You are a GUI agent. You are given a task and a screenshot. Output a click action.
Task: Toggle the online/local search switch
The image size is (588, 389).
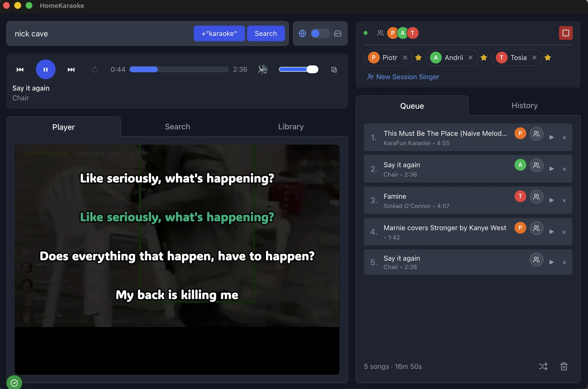click(x=320, y=33)
